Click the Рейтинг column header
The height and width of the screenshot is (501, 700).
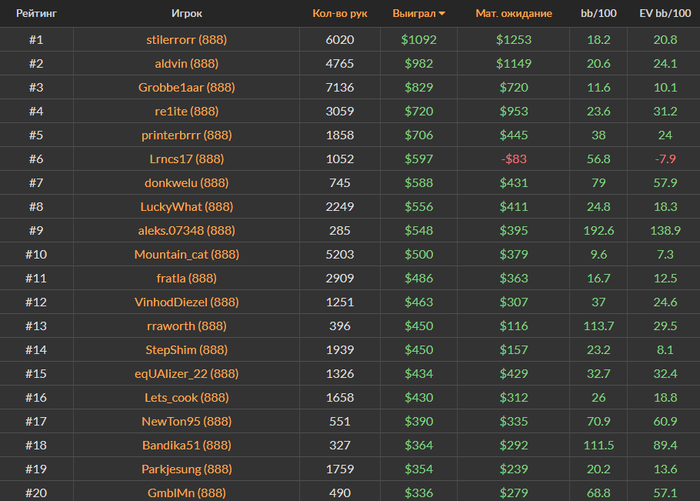[x=36, y=13]
